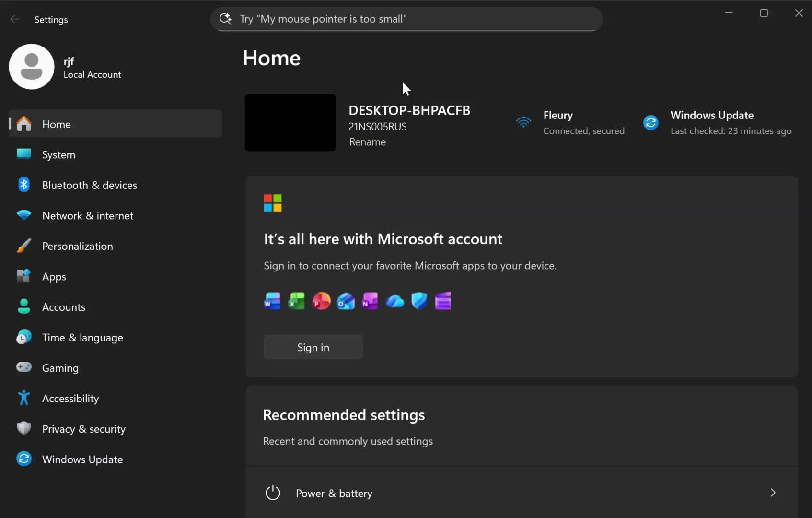Select the OneDrive icon
The width and height of the screenshot is (812, 518).
click(394, 301)
